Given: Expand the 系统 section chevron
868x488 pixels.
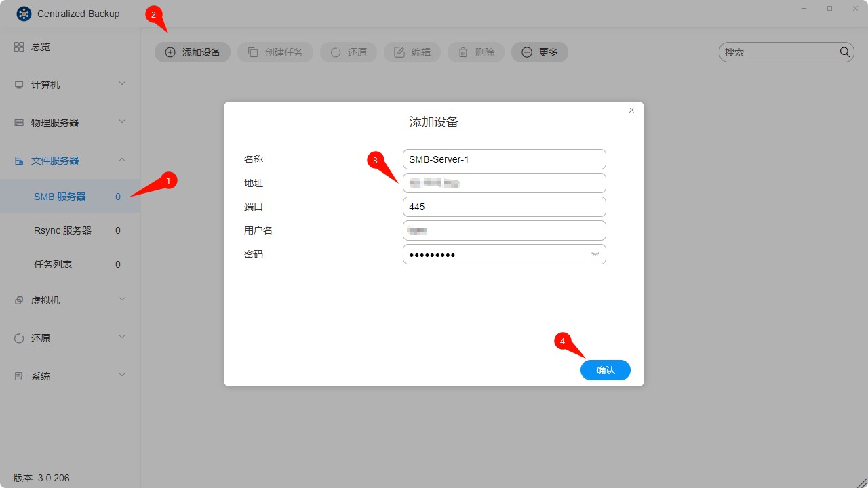Looking at the screenshot, I should coord(122,375).
